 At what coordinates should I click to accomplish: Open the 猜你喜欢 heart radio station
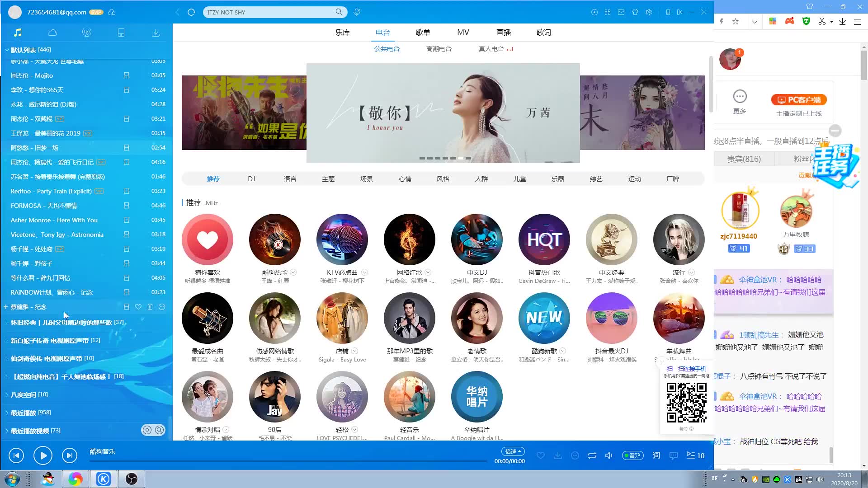(x=208, y=239)
